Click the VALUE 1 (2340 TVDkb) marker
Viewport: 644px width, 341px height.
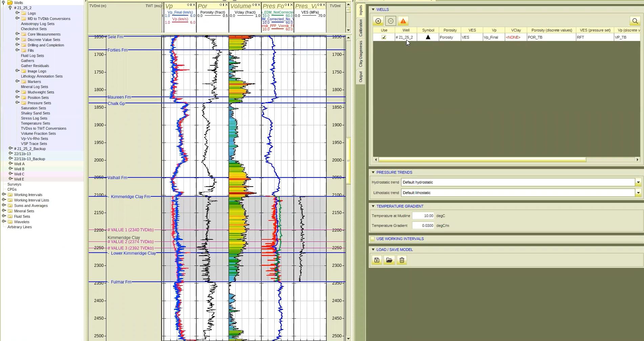131,230
